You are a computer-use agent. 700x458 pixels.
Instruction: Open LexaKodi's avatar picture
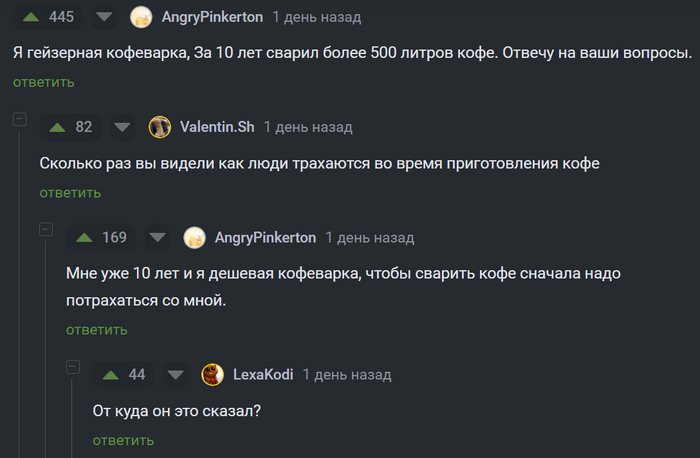(213, 375)
